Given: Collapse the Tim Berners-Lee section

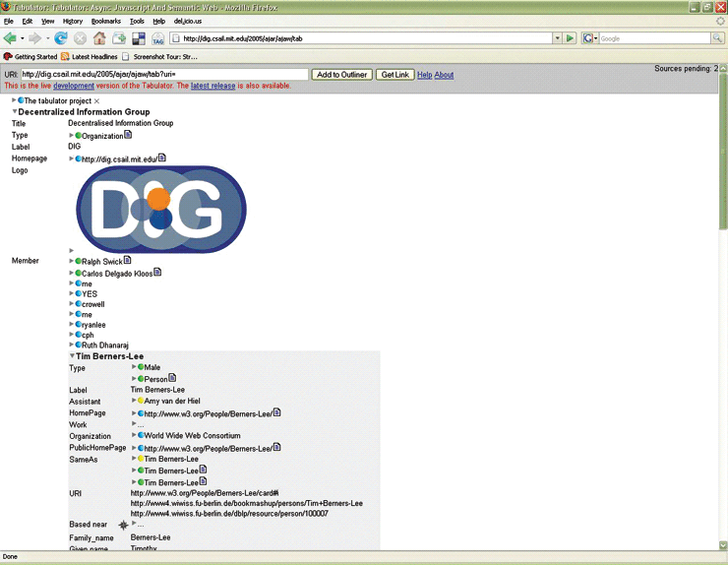Looking at the screenshot, I should pyautogui.click(x=72, y=356).
